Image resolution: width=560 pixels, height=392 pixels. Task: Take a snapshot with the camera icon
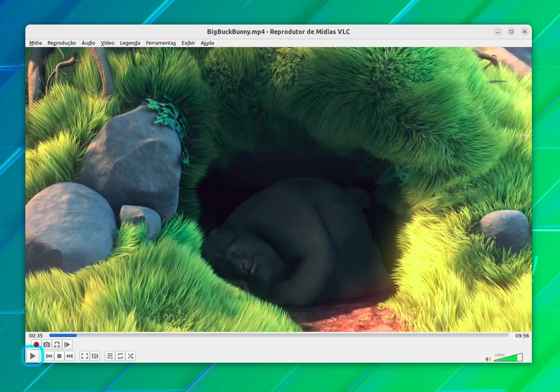(47, 345)
